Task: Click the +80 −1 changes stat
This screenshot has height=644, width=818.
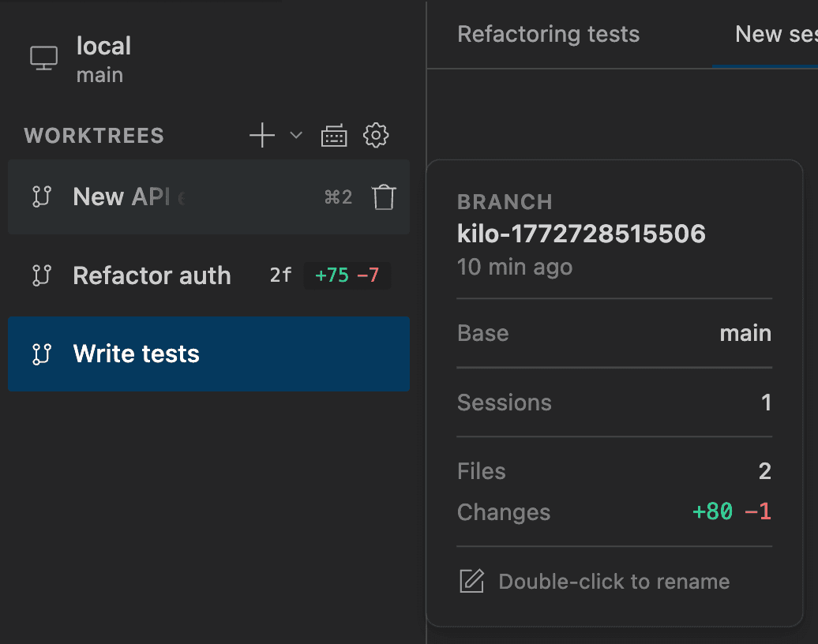Action: 732,511
